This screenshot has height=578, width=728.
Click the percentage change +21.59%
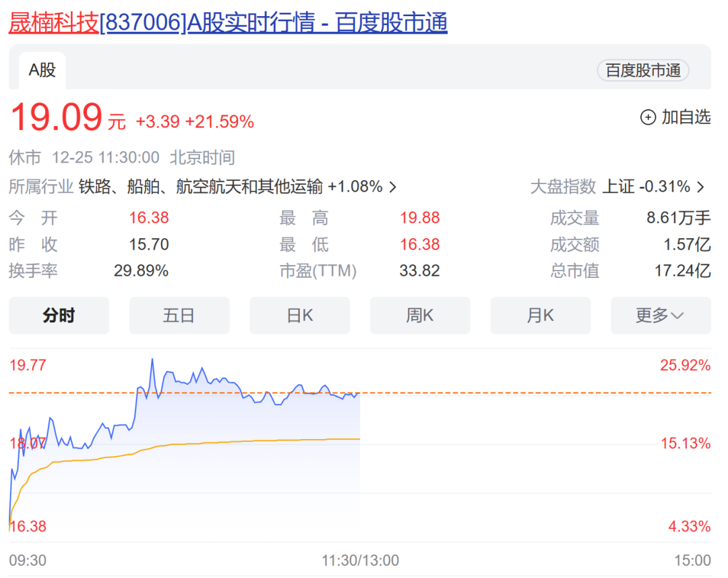click(x=220, y=122)
